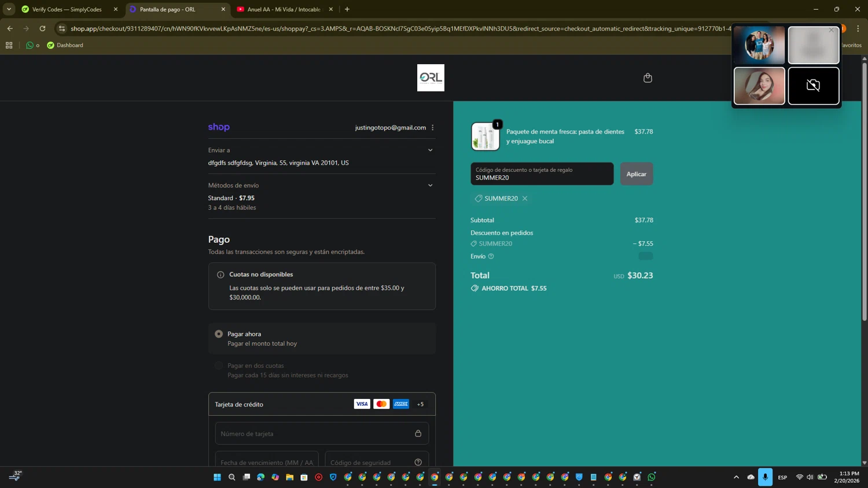Screen dimensions: 868x488
Task: Click the ORL store logo
Action: tap(431, 77)
